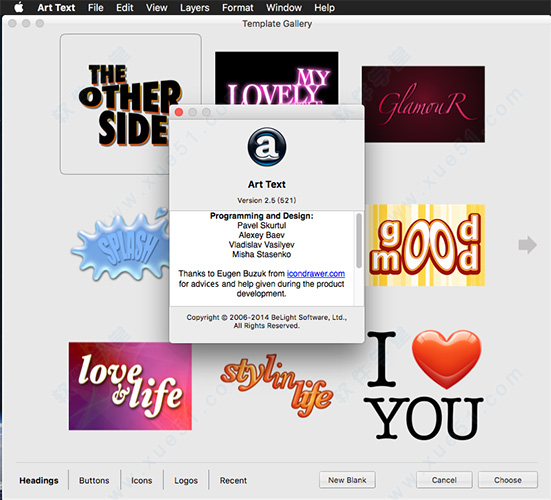Open the Window menu

pos(284,7)
